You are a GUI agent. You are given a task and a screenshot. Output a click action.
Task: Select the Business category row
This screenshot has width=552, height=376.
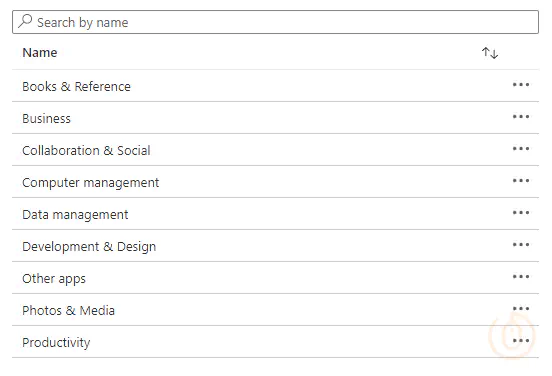275,118
